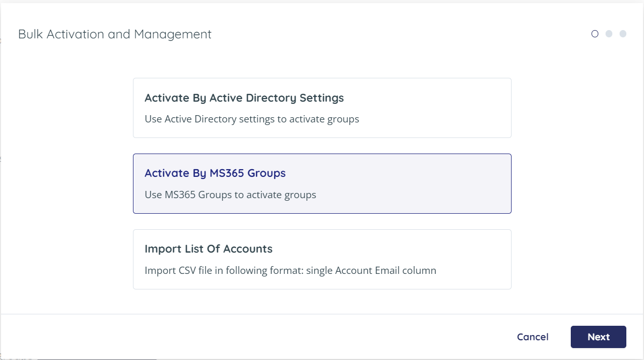Screen dimensions: 644x360
Task: Click 'Use MS365 Groups to activate groups' text
Action: tap(231, 195)
